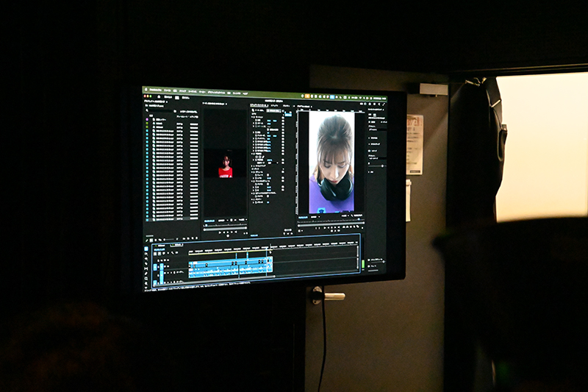Toggle snapping magnet icon in the timeline header
The image size is (588, 392).
[x=160, y=252]
